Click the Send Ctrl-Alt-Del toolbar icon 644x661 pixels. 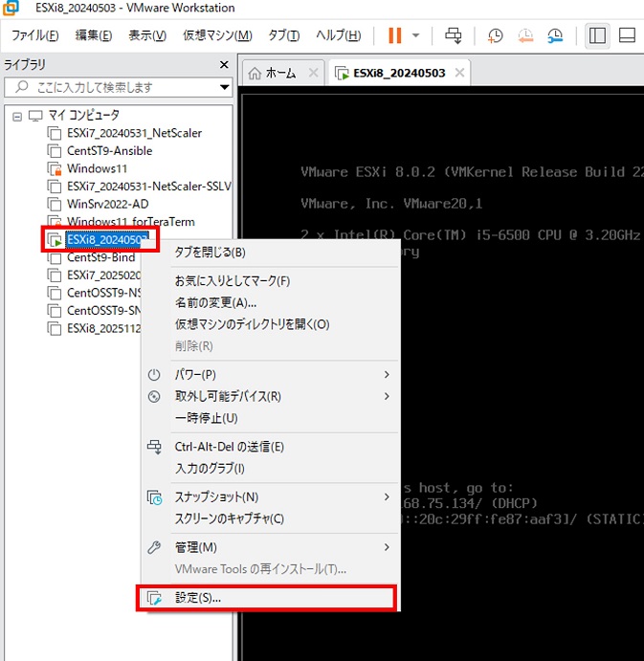pos(454,35)
